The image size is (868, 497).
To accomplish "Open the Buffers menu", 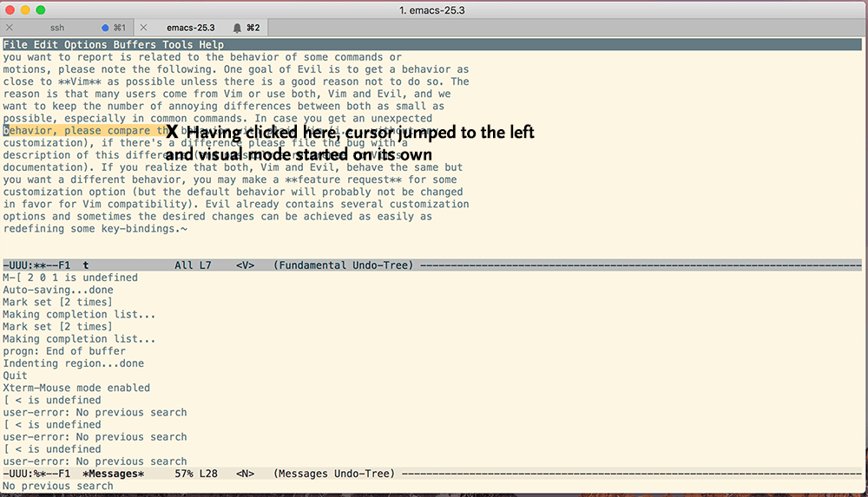I will coord(135,45).
